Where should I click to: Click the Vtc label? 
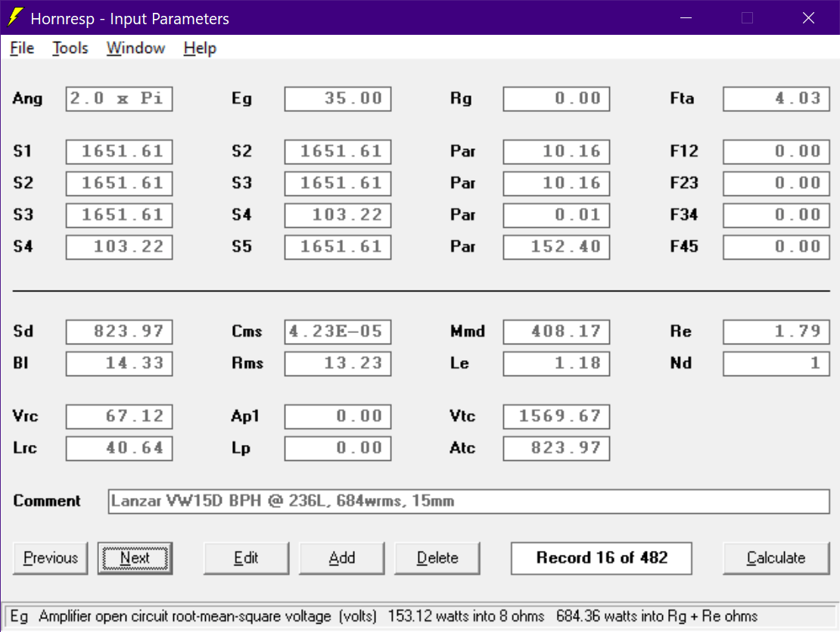point(462,417)
